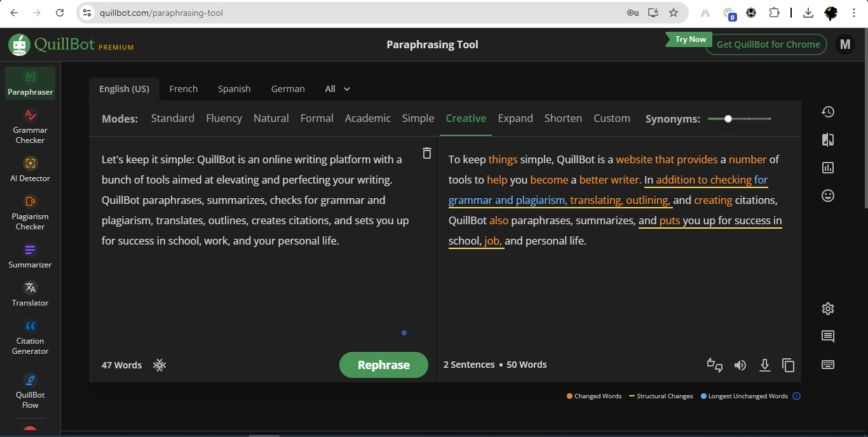
Task: Click the Rephrase button
Action: 384,365
